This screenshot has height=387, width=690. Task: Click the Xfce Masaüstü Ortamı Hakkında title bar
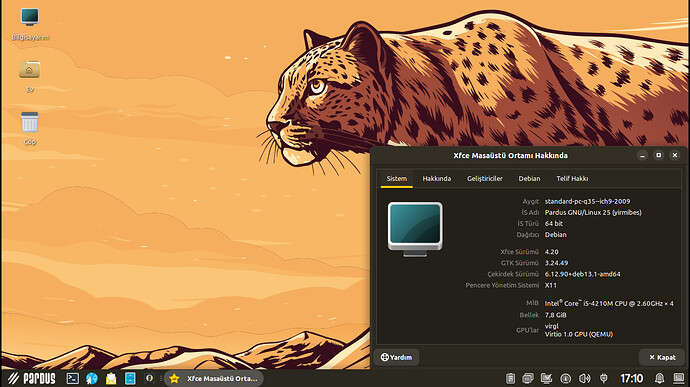tap(510, 155)
